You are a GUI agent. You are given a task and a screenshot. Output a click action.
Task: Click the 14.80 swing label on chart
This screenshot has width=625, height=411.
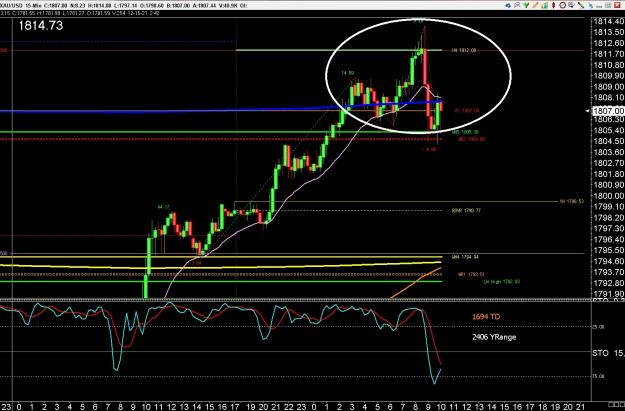348,73
